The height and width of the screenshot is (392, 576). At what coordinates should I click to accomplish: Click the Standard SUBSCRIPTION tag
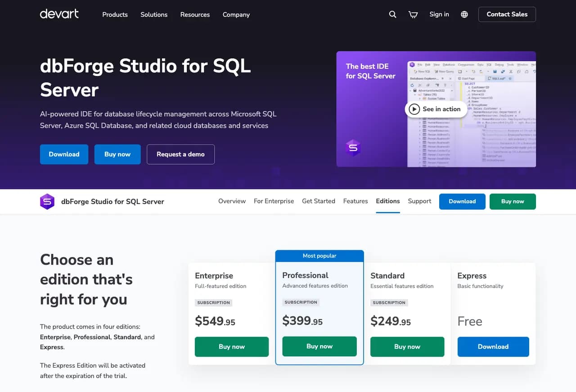389,303
